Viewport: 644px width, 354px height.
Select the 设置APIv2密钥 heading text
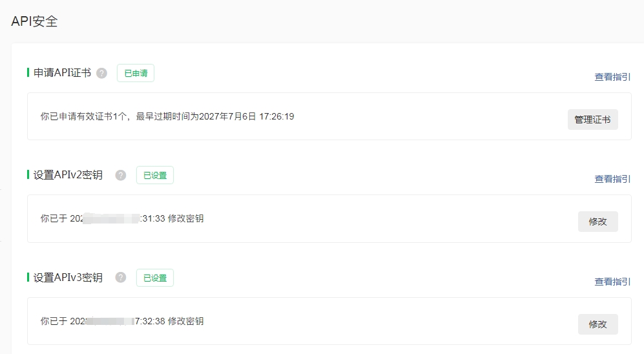68,175
